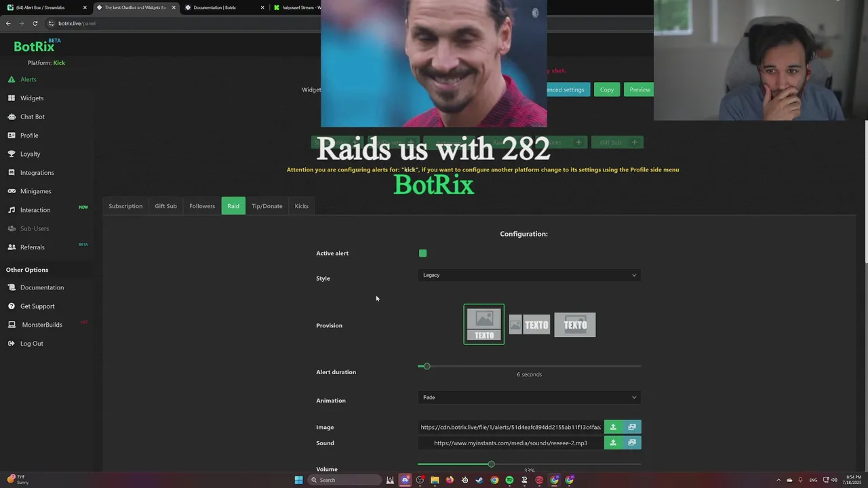Image resolution: width=868 pixels, height=488 pixels.
Task: Open Discord from the taskbar
Action: click(405, 480)
